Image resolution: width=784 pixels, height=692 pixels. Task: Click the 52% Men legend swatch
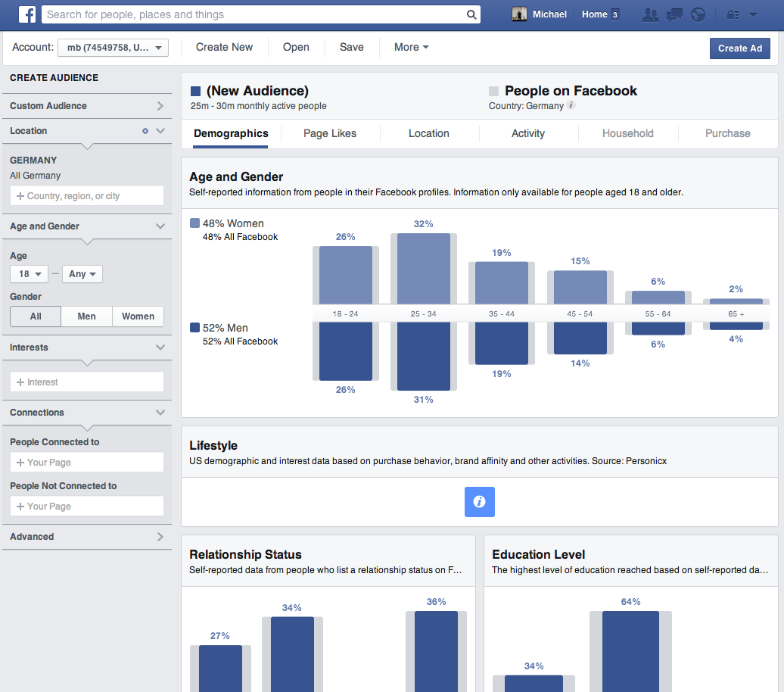pos(195,328)
